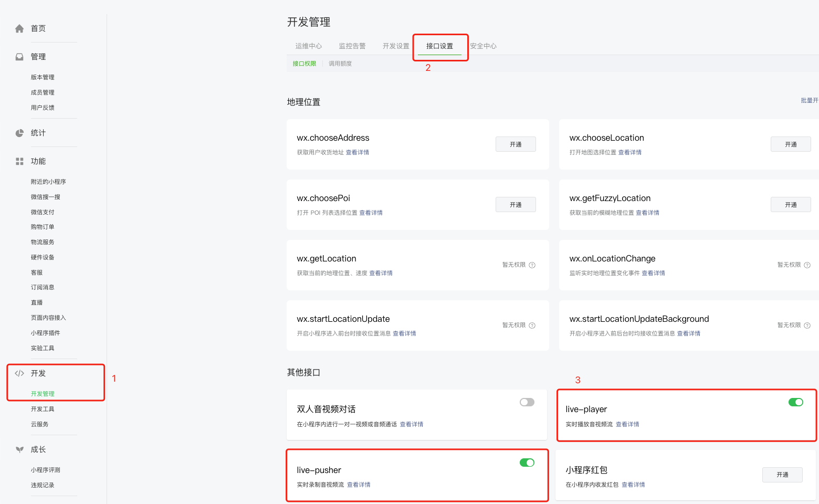Click the pie chart icon beside 统计
This screenshot has height=504, width=819.
coord(19,133)
